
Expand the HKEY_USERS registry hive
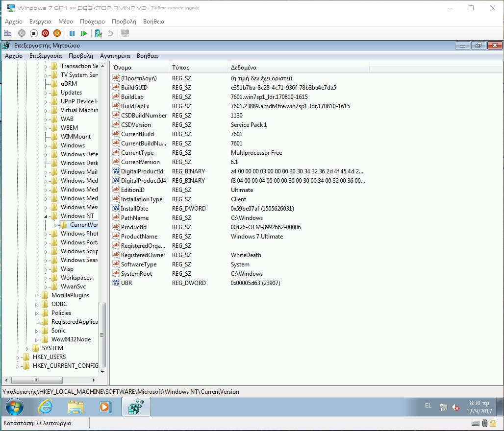19,357
